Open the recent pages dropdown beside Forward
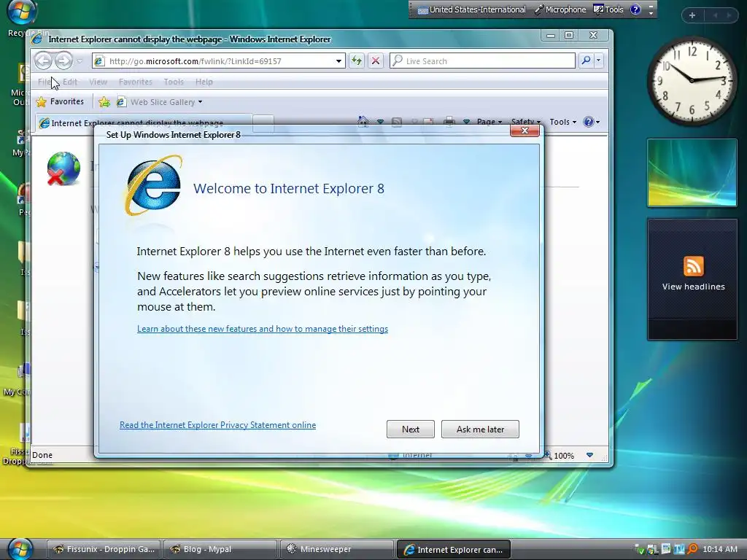This screenshot has height=560, width=747. tap(80, 61)
